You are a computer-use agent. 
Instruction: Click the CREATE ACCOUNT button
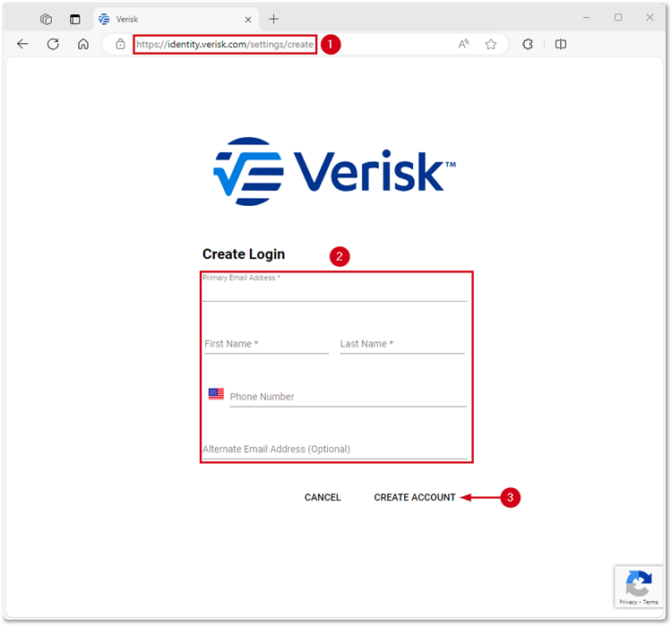coord(415,497)
